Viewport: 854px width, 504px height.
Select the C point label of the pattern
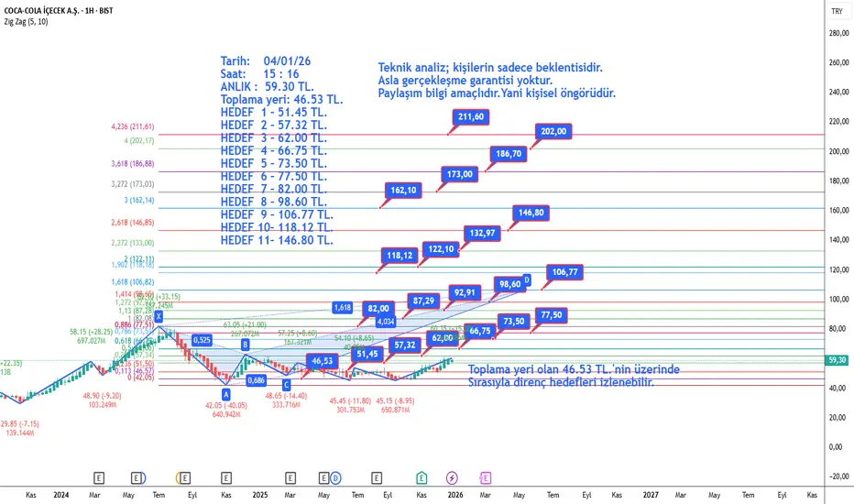coord(287,385)
